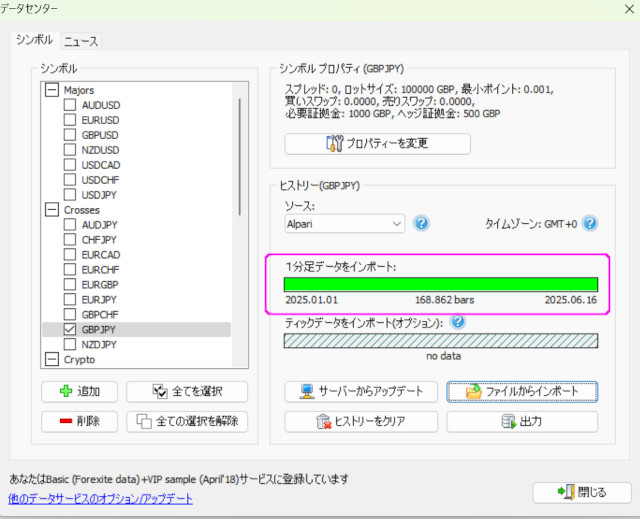This screenshot has height=519, width=640.
Task: Check the AUDUSD checkbox
Action: tap(70, 105)
